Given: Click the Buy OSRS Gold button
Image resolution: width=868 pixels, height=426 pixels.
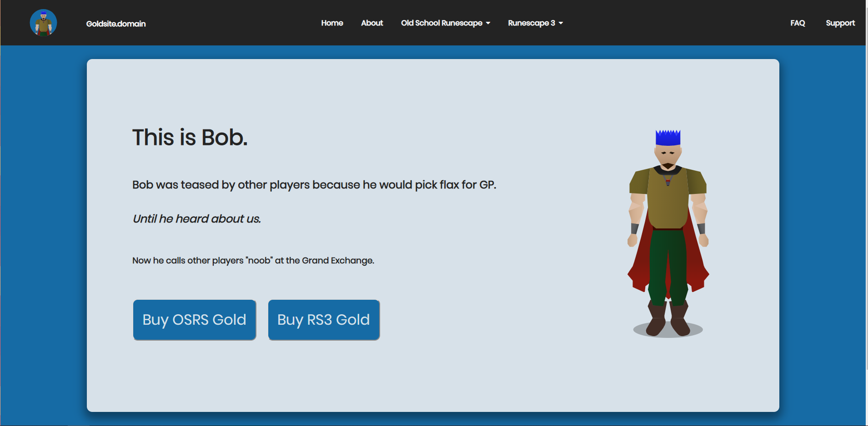Looking at the screenshot, I should click(x=195, y=320).
